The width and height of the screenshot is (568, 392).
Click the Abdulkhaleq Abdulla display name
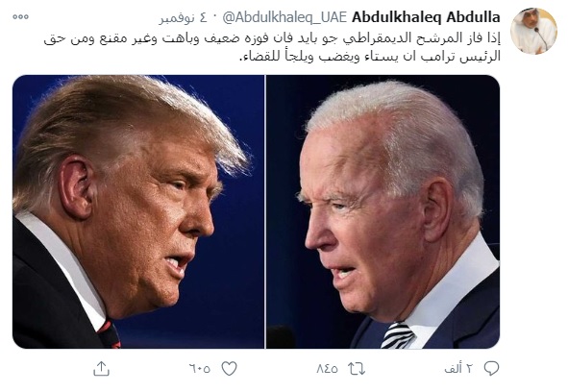click(426, 17)
